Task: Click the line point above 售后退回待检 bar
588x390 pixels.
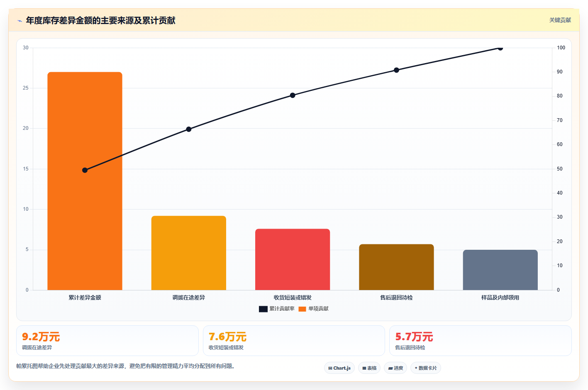Action: pyautogui.click(x=396, y=70)
